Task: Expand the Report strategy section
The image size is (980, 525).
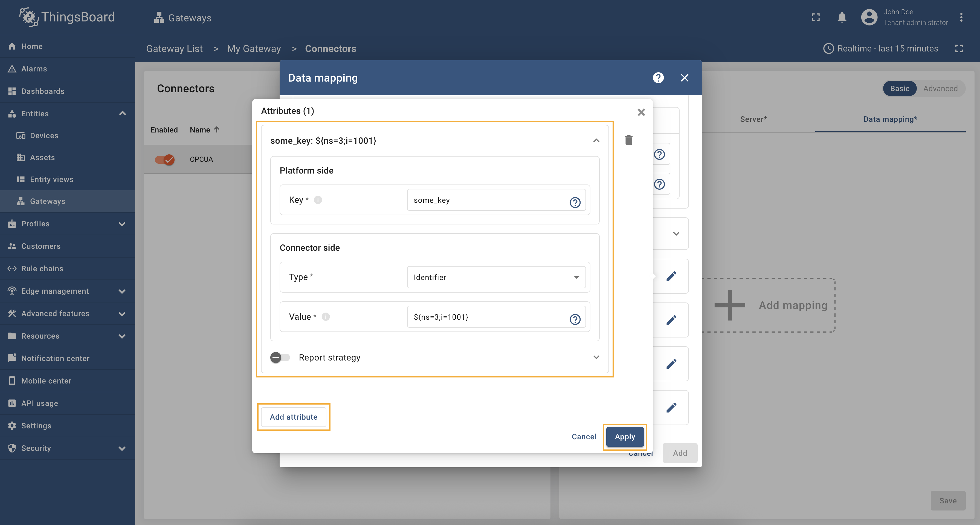Action: (596, 357)
